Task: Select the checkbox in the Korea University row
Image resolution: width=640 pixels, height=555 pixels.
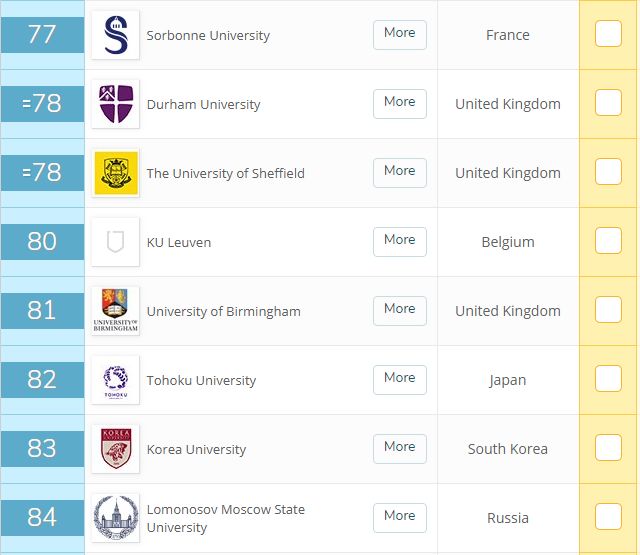Action: coord(608,448)
